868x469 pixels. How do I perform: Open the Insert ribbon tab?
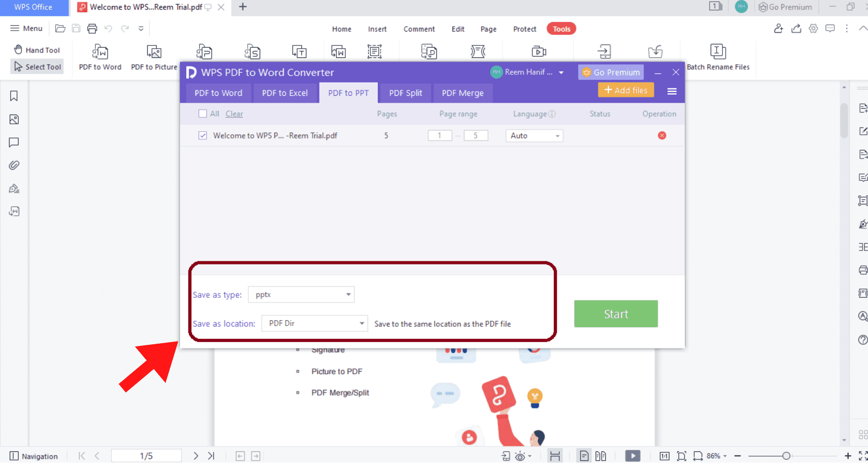pos(377,29)
